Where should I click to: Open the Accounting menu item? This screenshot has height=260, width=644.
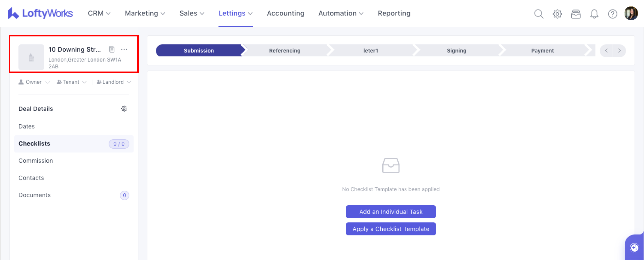coord(286,13)
